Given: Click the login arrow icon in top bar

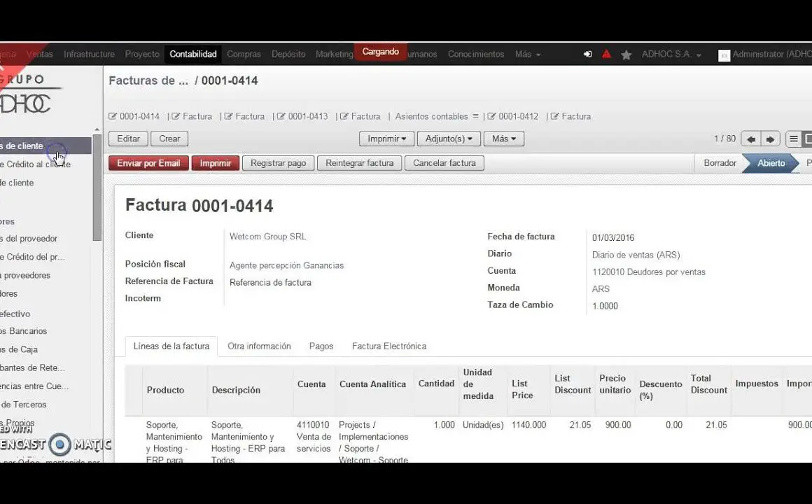Looking at the screenshot, I should click(x=587, y=55).
